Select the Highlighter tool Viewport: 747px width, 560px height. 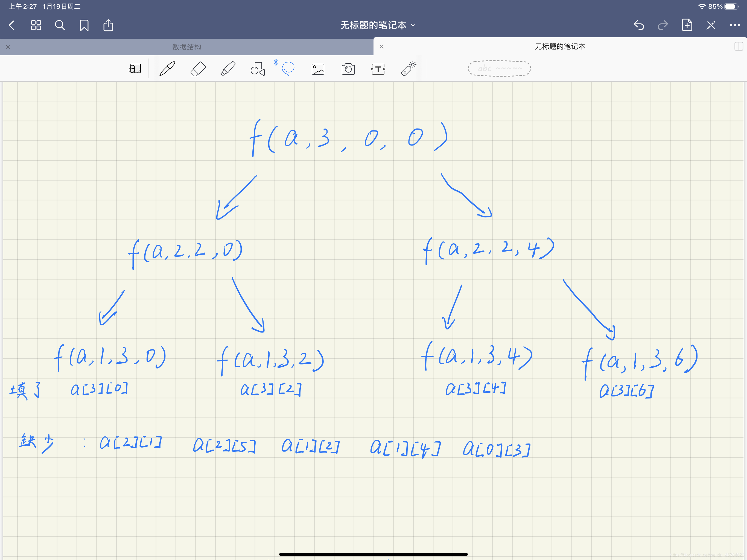(228, 69)
